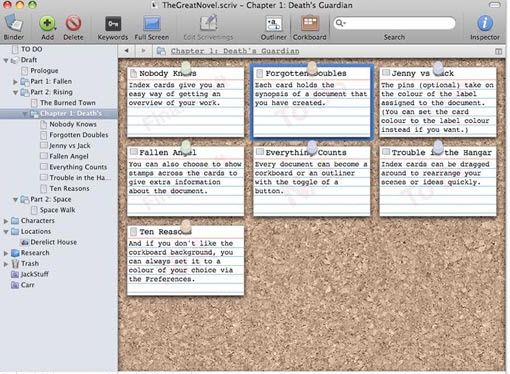The height and width of the screenshot is (374, 510).
Task: Click the red Delete icon
Action: tap(73, 24)
